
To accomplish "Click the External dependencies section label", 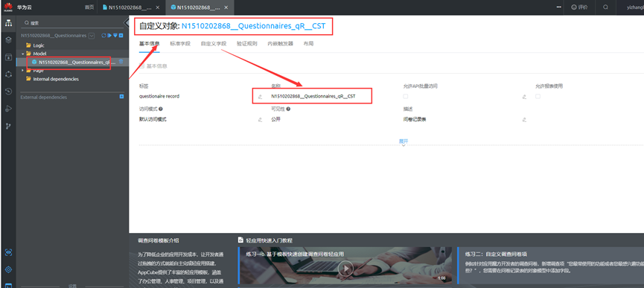I will (43, 97).
